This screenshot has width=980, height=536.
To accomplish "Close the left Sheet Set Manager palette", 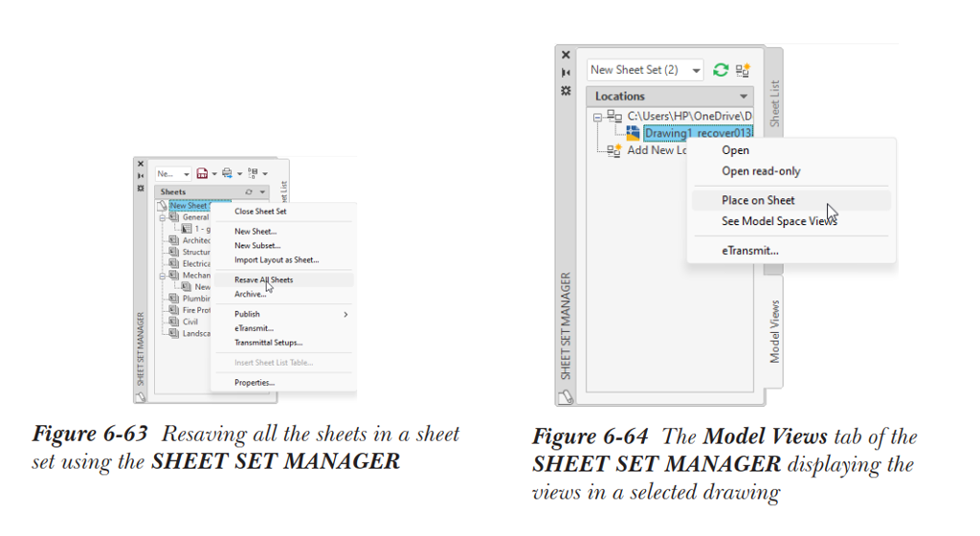I will pos(141,164).
